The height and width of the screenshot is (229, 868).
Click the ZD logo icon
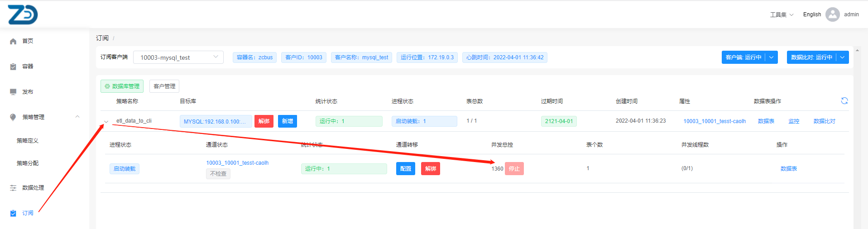pyautogui.click(x=23, y=15)
